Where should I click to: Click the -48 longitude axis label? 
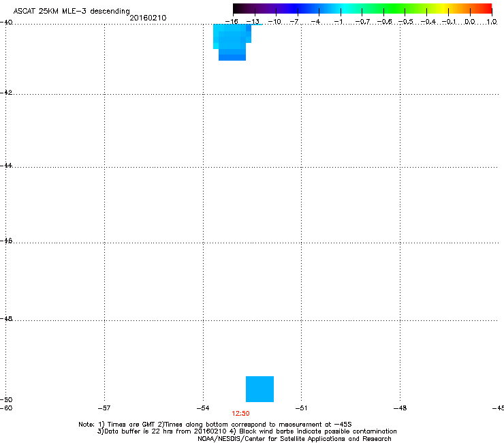point(400,408)
